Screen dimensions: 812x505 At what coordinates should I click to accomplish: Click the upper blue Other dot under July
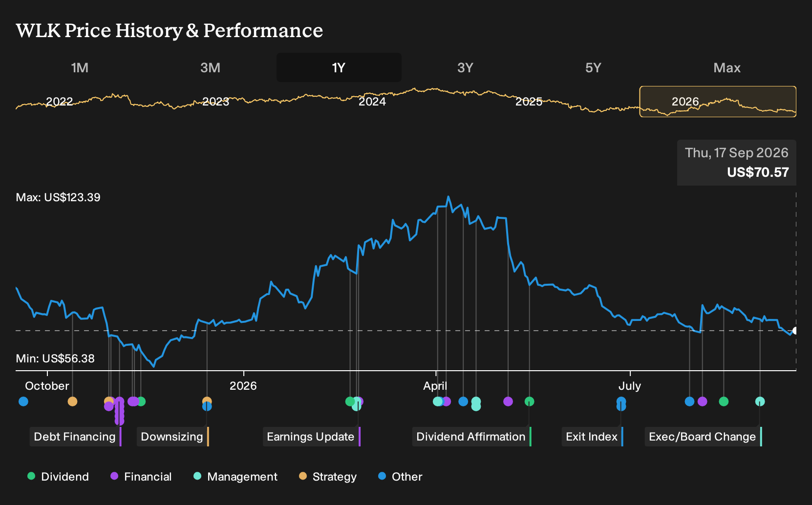[x=621, y=401]
